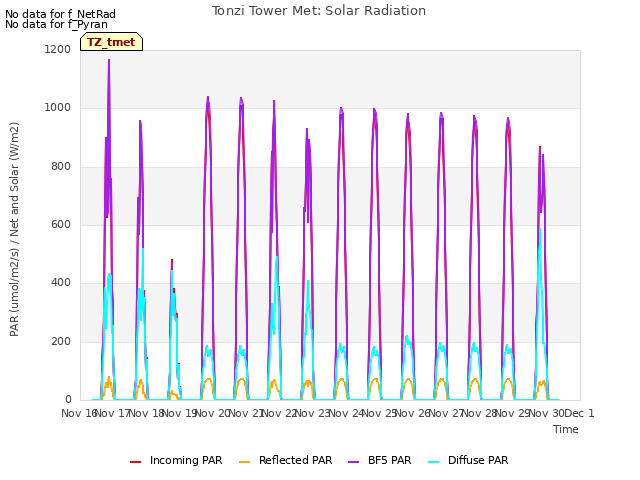The width and height of the screenshot is (640, 480).
Task: Click the x-axis label Time
Action: coord(566,429)
